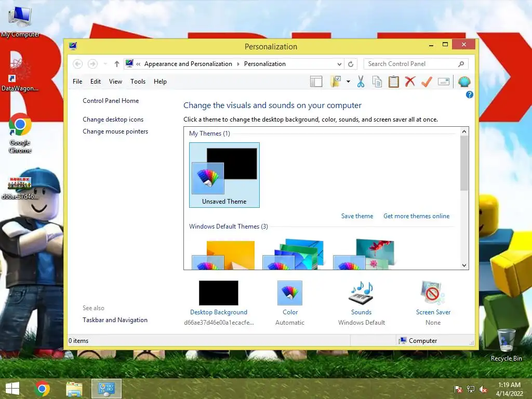This screenshot has width=532, height=399.
Task: Open the Screen Saver settings icon
Action: pyautogui.click(x=433, y=293)
